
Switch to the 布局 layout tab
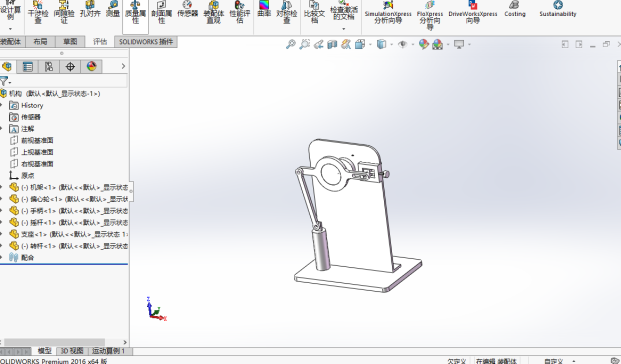40,41
